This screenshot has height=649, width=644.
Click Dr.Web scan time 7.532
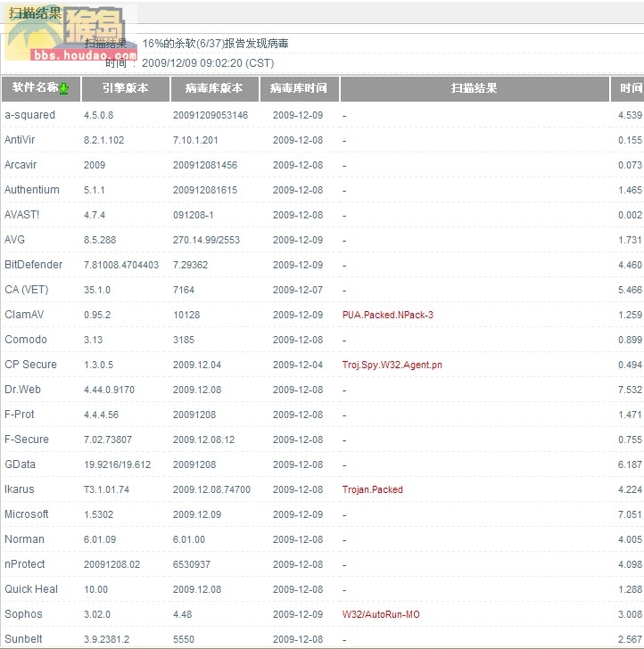[630, 390]
